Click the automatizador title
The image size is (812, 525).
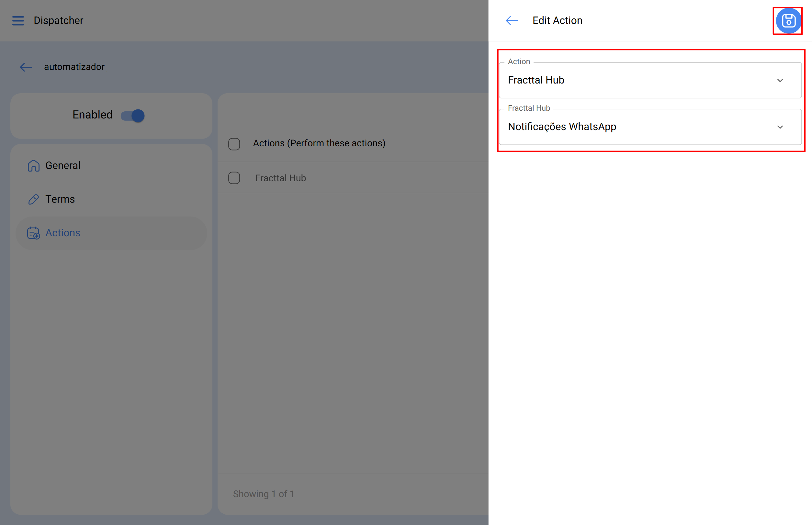(74, 67)
